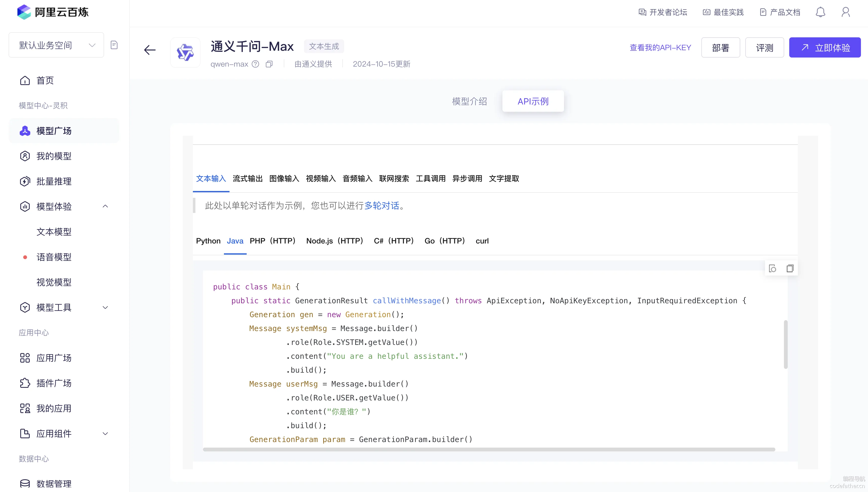868x492 pixels.
Task: Click the batch inference (批量推理) icon
Action: tap(25, 181)
